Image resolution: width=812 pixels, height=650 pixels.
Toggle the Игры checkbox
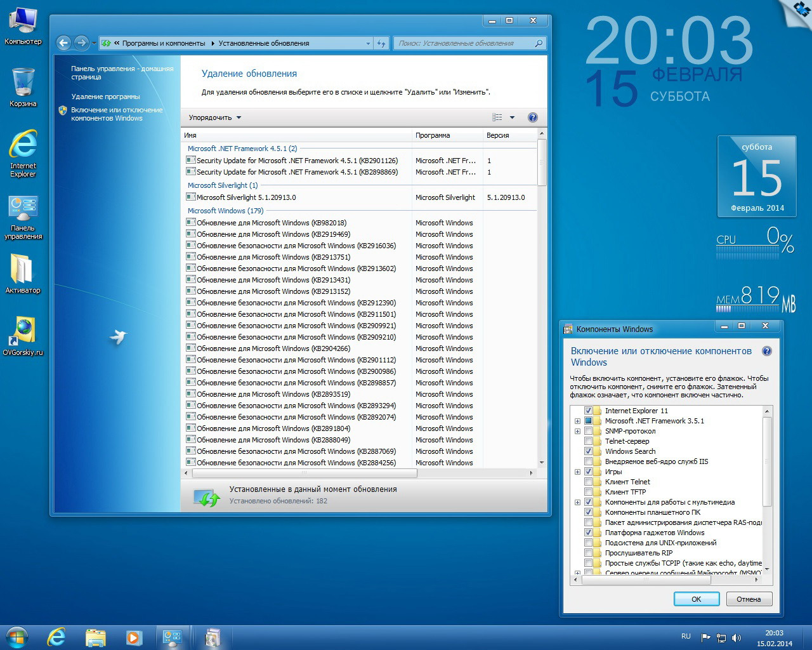[588, 472]
